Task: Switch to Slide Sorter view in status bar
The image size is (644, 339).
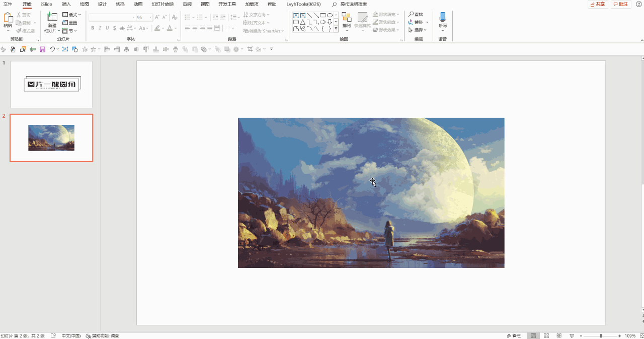Action: point(546,335)
